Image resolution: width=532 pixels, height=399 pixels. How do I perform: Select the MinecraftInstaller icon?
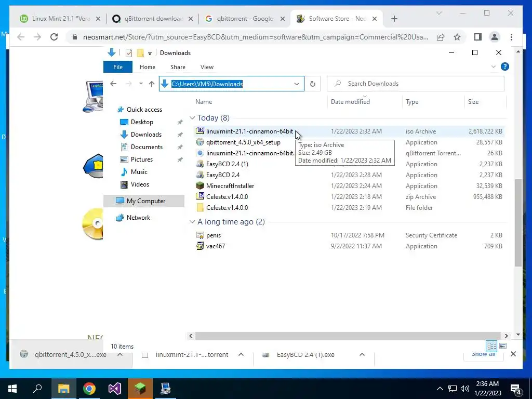200,185
